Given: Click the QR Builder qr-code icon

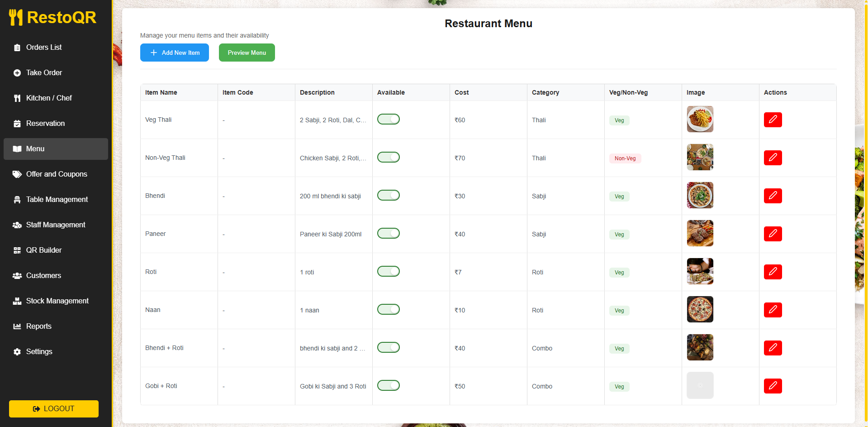Looking at the screenshot, I should click(x=17, y=250).
